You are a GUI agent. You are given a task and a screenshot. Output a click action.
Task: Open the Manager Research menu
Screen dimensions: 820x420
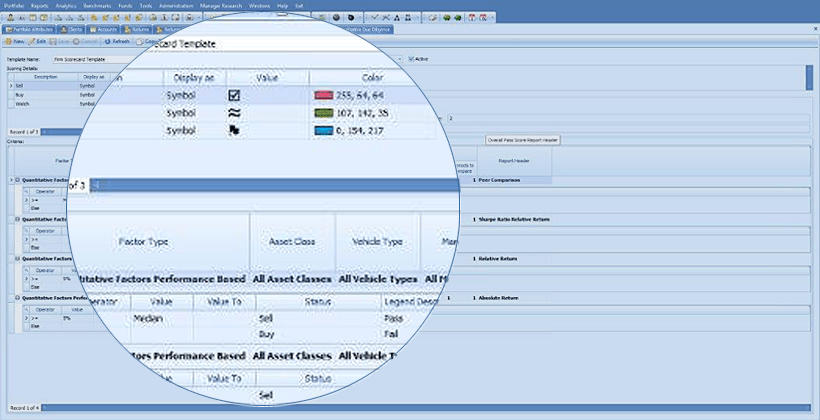221,5
